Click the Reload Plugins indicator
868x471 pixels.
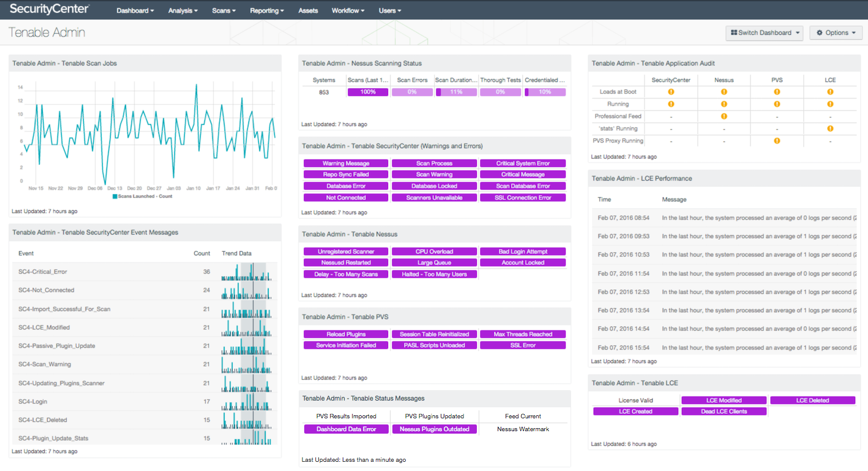coord(346,334)
